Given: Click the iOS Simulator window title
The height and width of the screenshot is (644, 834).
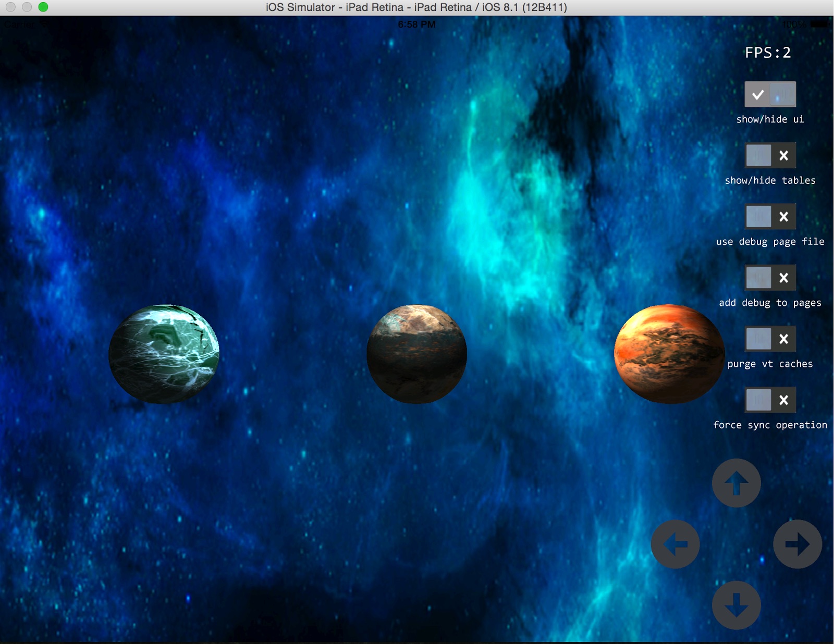Looking at the screenshot, I should [x=416, y=7].
